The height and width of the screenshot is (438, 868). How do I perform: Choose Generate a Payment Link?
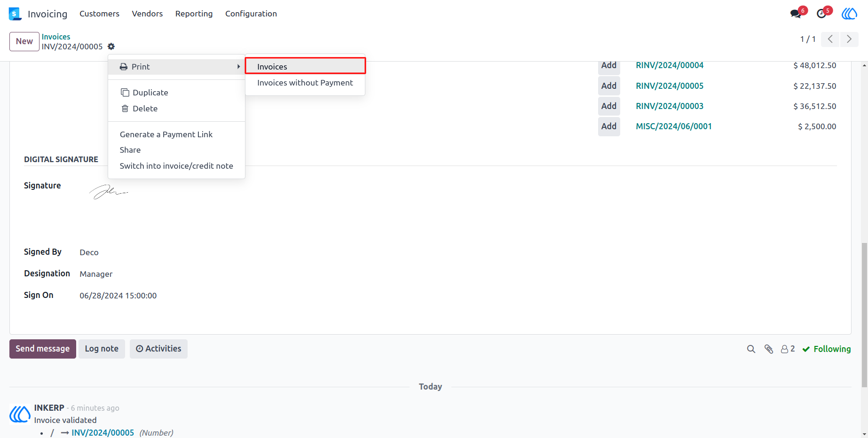point(176,134)
